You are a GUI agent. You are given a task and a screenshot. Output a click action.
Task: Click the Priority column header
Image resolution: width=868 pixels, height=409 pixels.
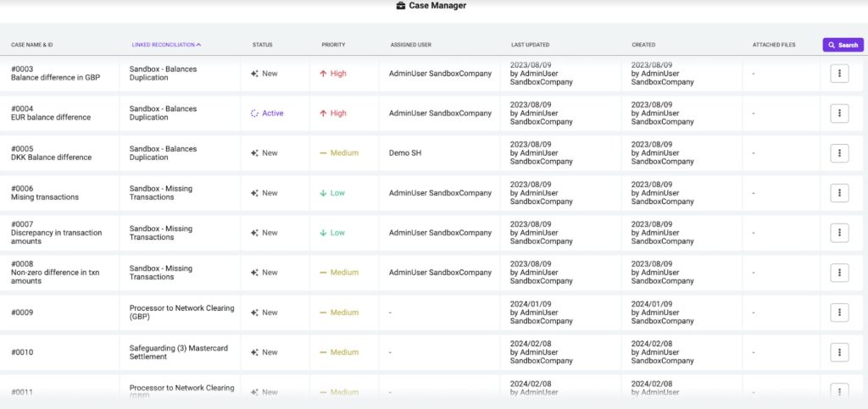pos(333,45)
